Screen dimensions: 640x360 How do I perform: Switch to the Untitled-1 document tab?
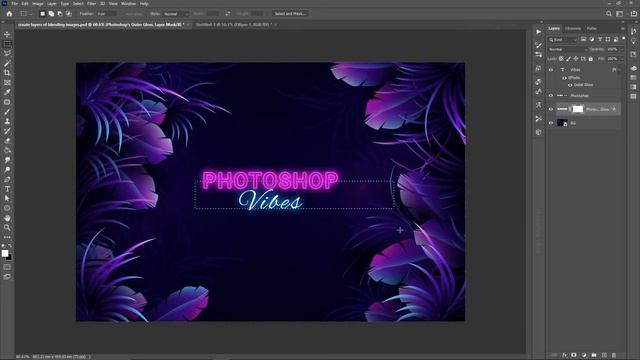coord(234,24)
